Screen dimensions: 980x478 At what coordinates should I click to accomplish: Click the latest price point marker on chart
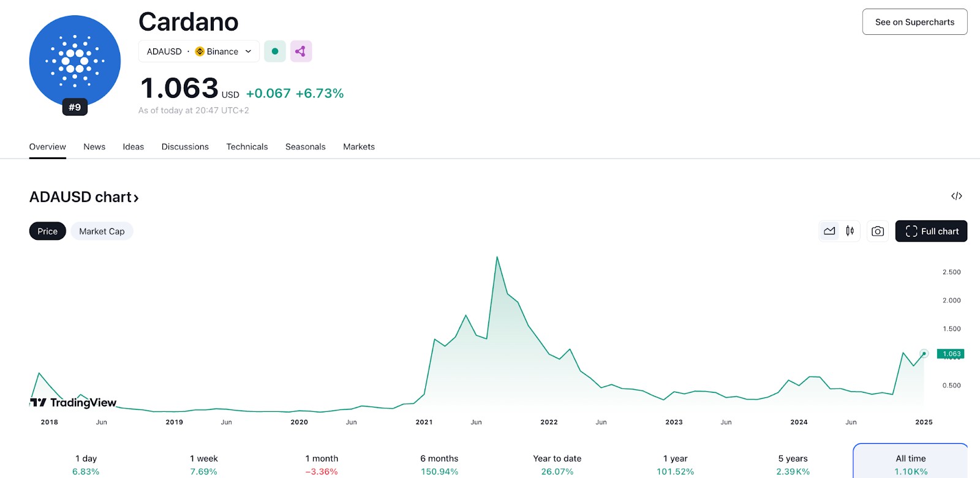click(x=924, y=354)
